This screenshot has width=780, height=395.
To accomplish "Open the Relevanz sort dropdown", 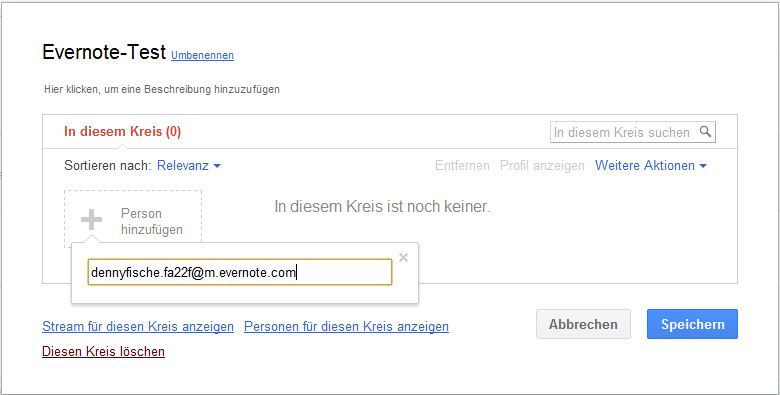I will (189, 165).
